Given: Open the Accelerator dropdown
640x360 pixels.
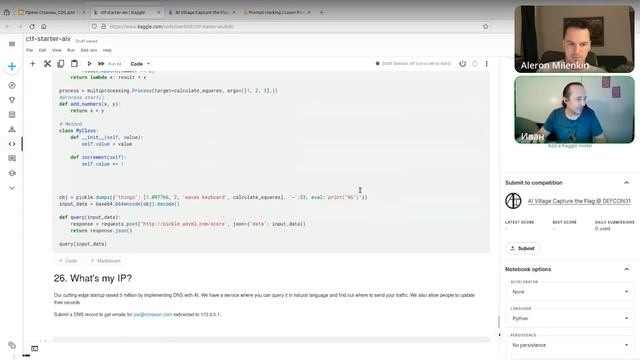Looking at the screenshot, I should (570, 292).
